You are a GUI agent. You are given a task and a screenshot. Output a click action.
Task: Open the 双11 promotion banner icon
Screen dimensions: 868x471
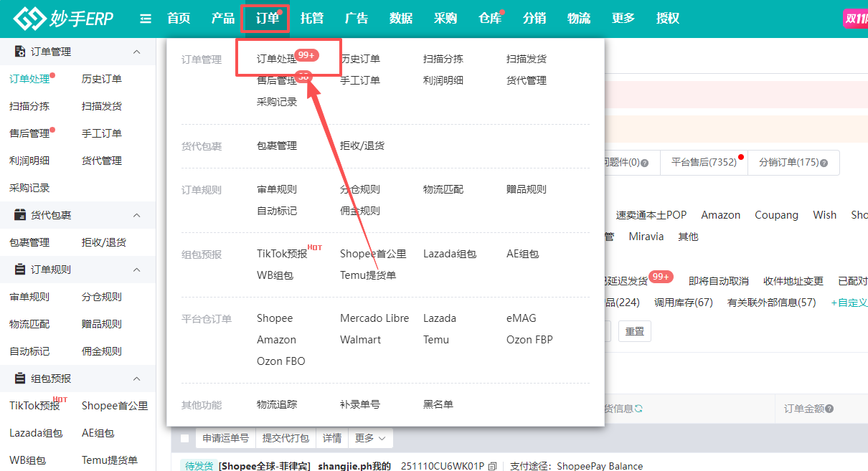pyautogui.click(x=856, y=19)
